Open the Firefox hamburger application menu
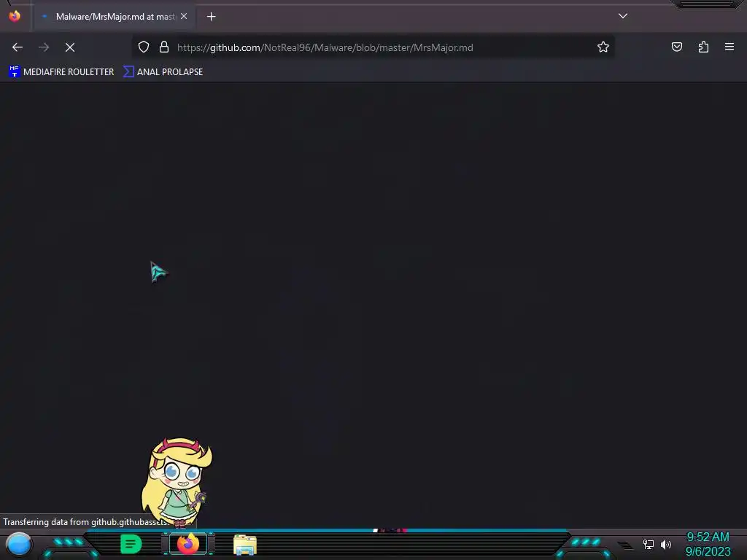Viewport: 747px width, 560px height. click(729, 47)
